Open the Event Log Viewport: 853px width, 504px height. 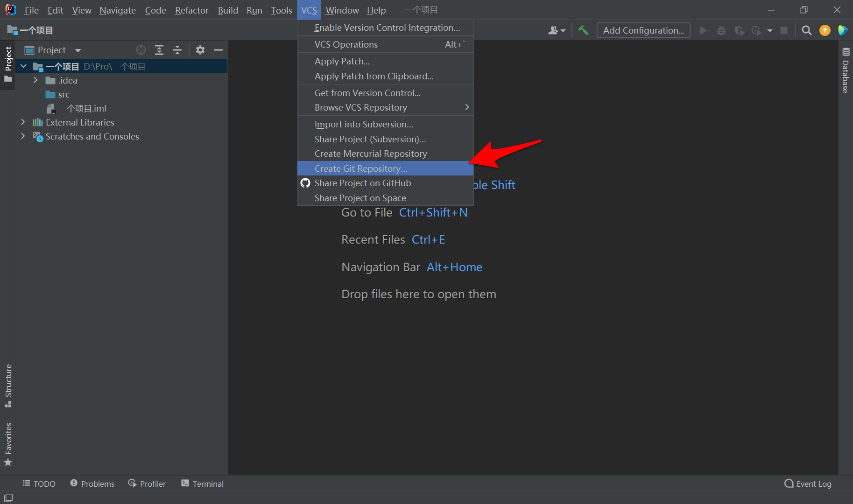pos(808,483)
